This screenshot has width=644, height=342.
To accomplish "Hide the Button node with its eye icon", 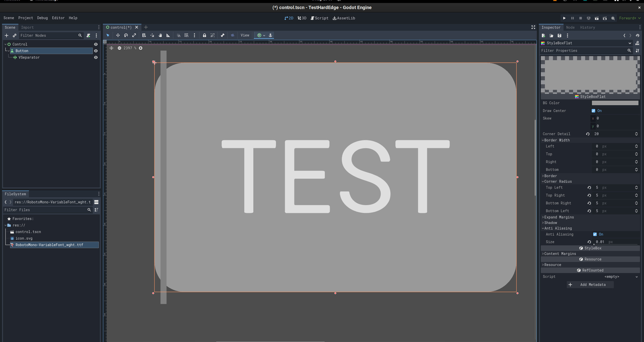I will pos(96,51).
